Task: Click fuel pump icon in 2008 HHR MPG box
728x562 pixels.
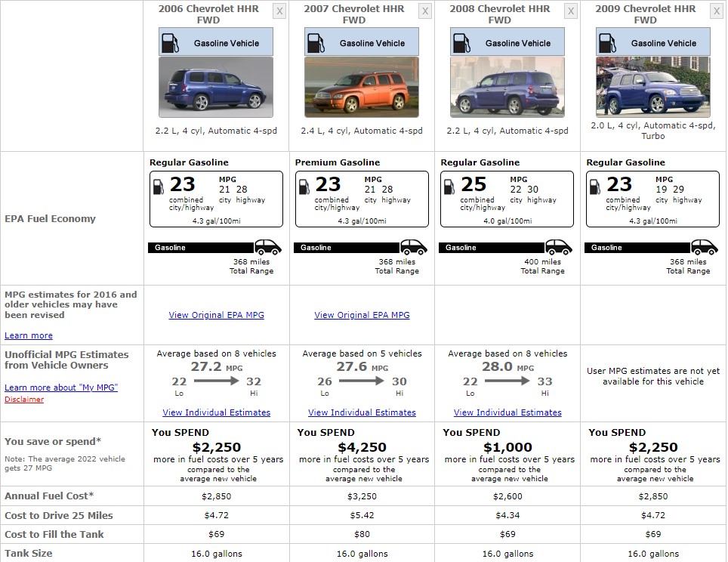Action: click(449, 187)
